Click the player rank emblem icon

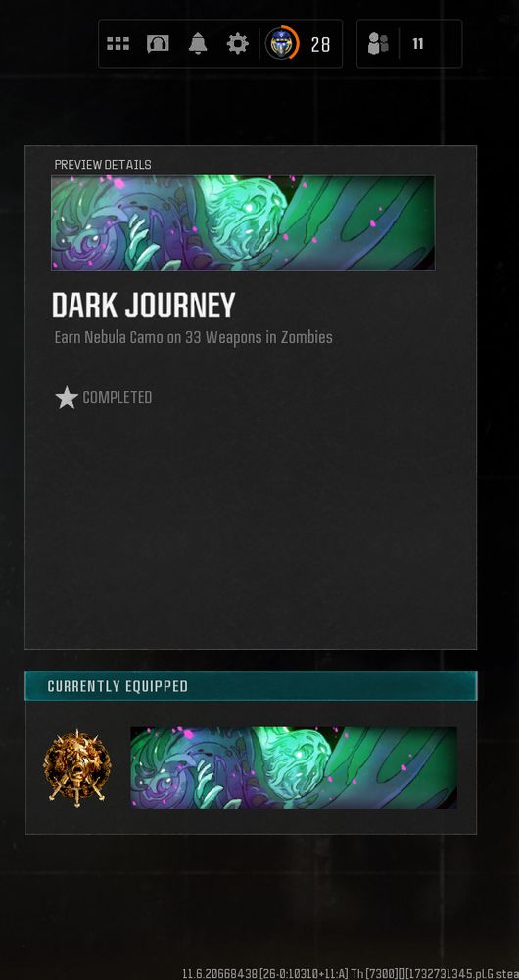(x=279, y=44)
